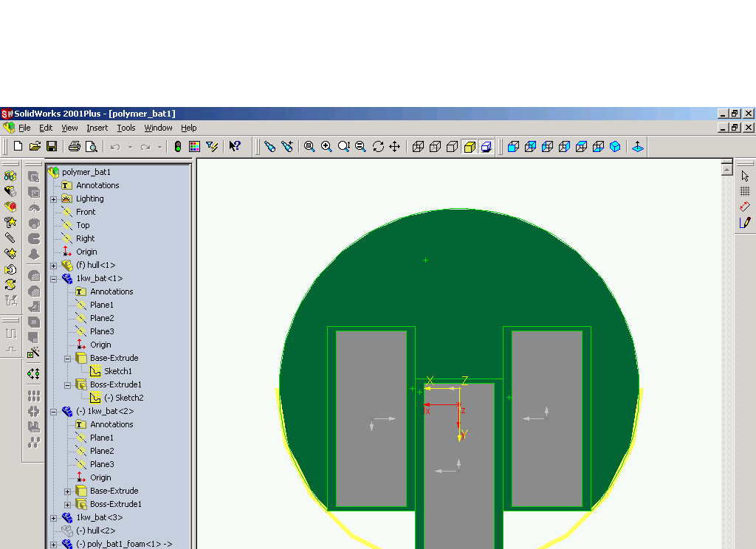Select the Rotate View tool
Screen dimensions: 756x549
coord(378,147)
